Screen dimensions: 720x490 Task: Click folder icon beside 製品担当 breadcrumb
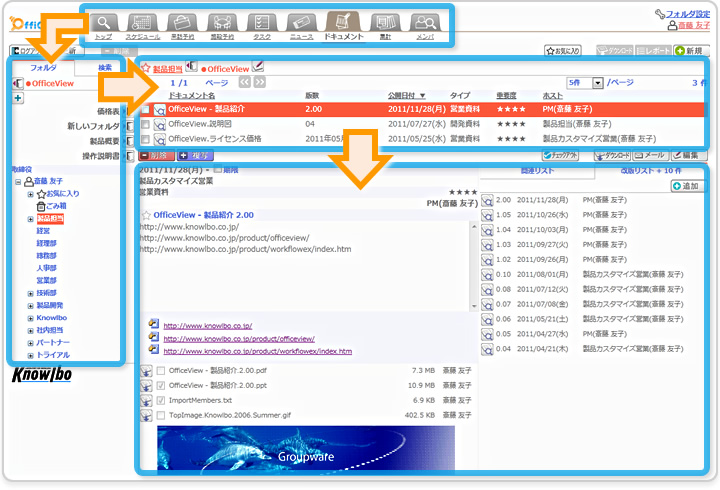[191, 67]
